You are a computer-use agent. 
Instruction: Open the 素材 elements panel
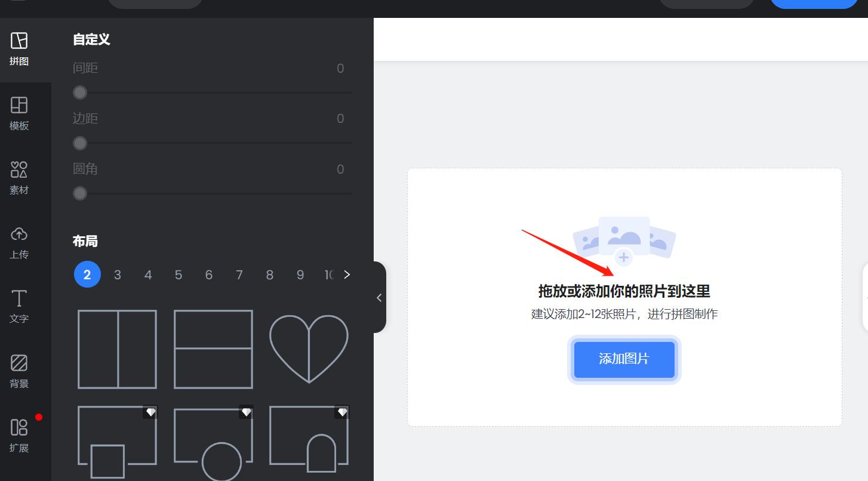(19, 178)
